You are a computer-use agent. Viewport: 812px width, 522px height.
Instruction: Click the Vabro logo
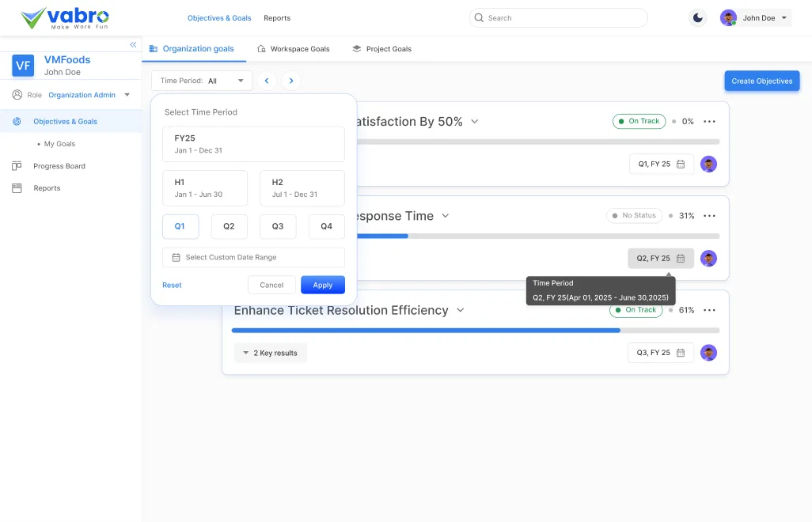65,18
